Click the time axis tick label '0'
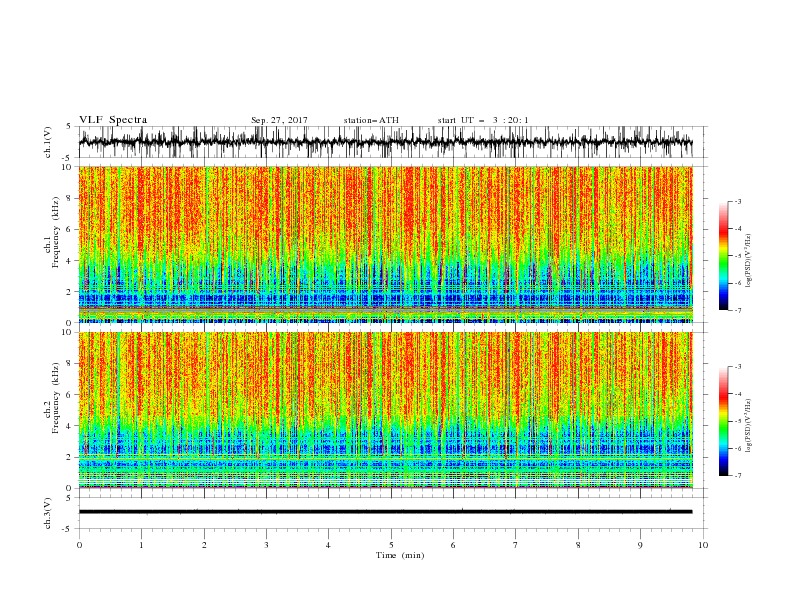Viewport: 792px width, 612px height. pyautogui.click(x=79, y=545)
